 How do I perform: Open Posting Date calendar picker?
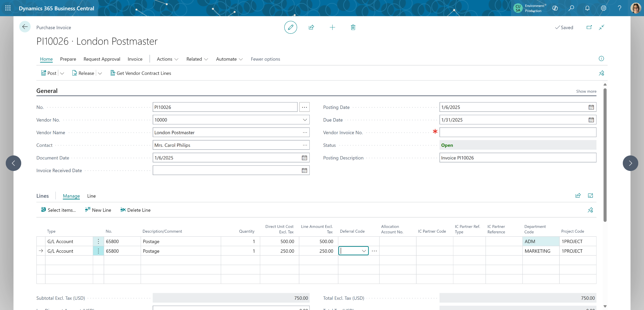click(x=591, y=107)
